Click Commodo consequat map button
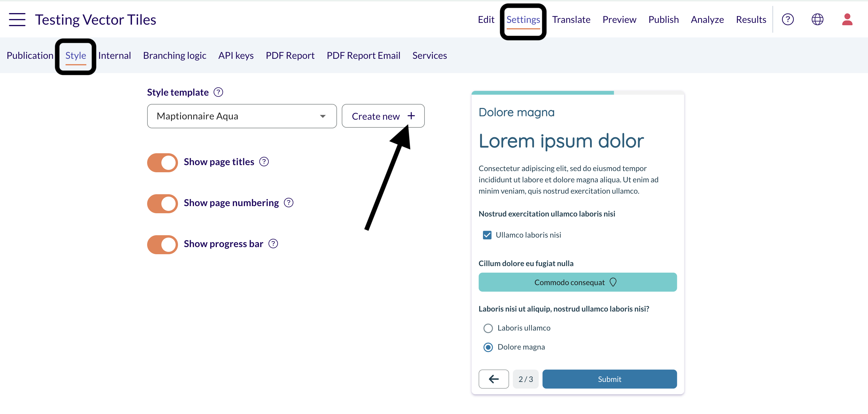Image resolution: width=868 pixels, height=414 pixels. pyautogui.click(x=578, y=282)
